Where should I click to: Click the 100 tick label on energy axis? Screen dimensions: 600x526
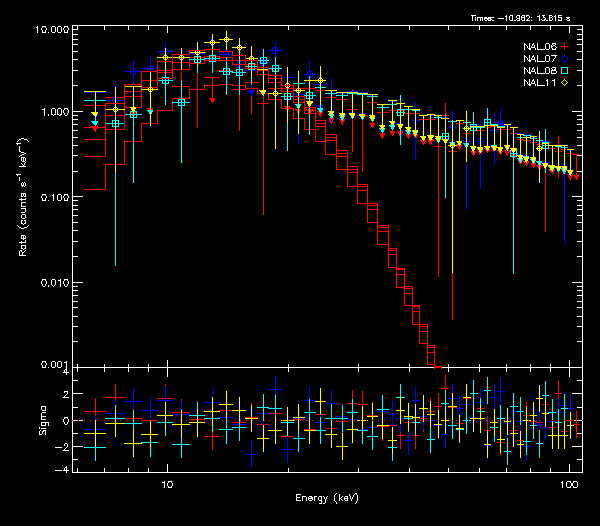coord(570,483)
